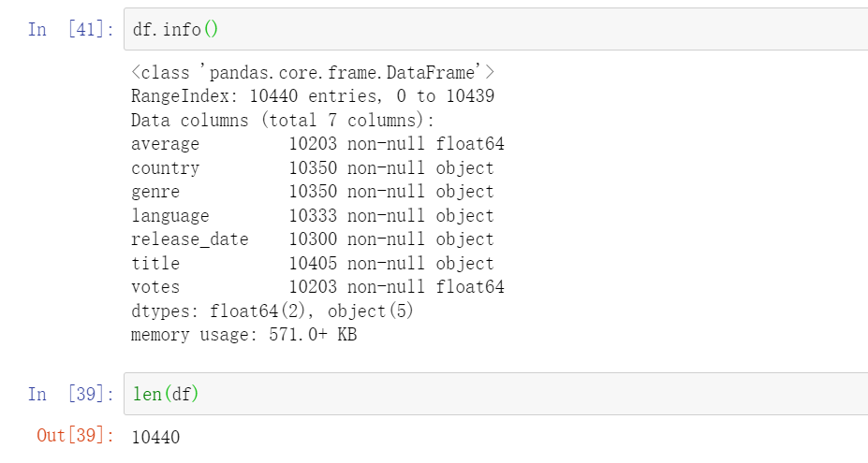
Task: Click the 'df' argument inside len()
Action: pyautogui.click(x=181, y=395)
